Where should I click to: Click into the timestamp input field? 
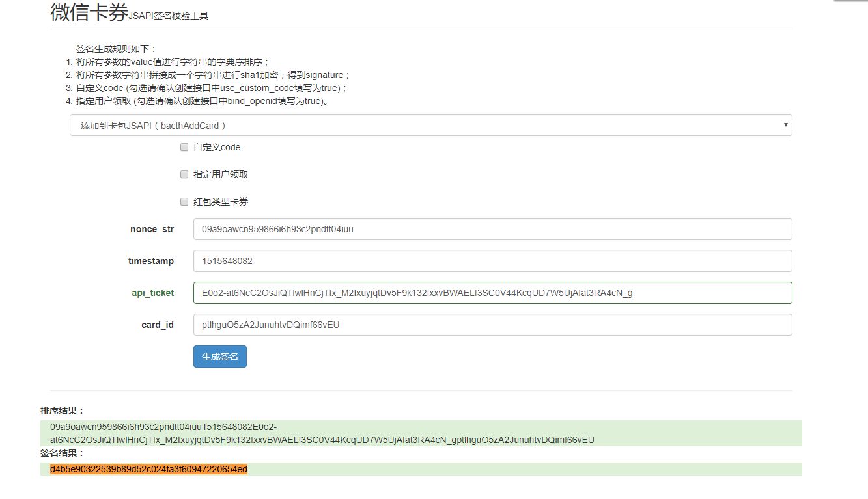click(492, 261)
